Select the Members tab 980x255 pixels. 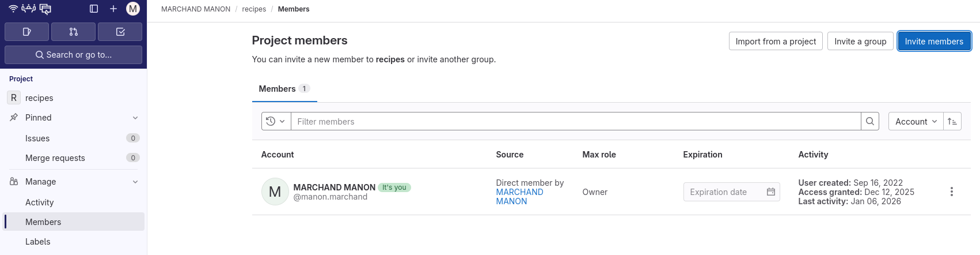click(x=284, y=89)
